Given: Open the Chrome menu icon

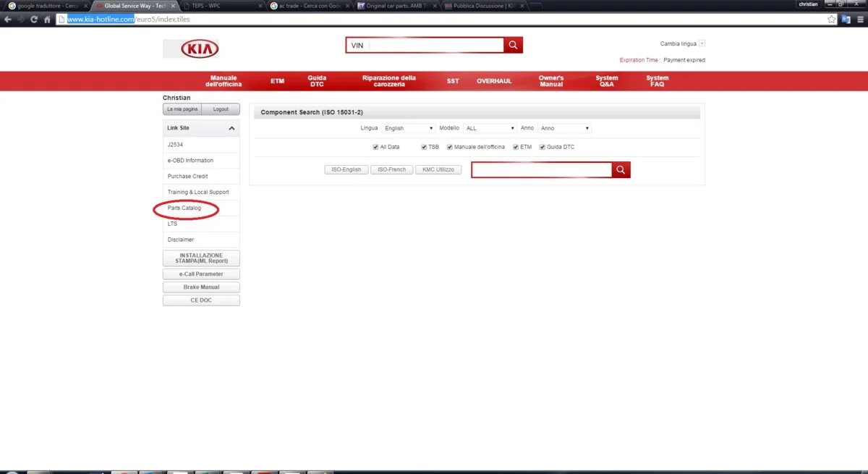Looking at the screenshot, I should [859, 19].
